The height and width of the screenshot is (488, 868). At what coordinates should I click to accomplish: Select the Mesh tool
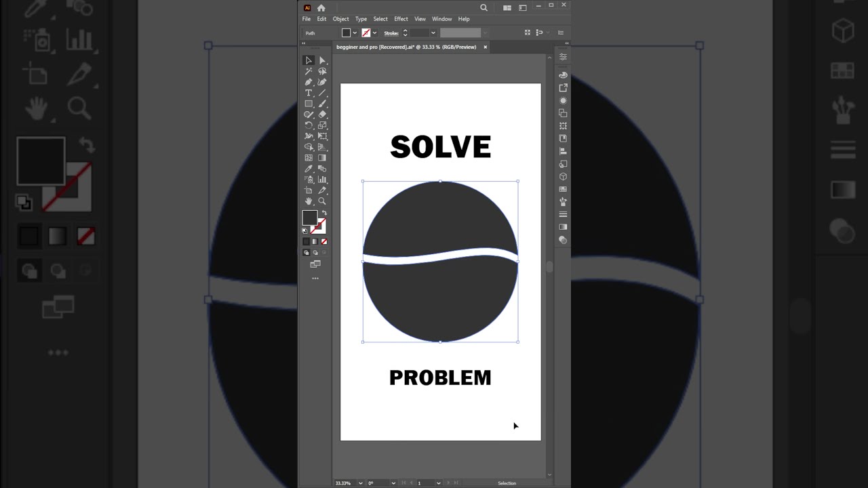(x=309, y=158)
